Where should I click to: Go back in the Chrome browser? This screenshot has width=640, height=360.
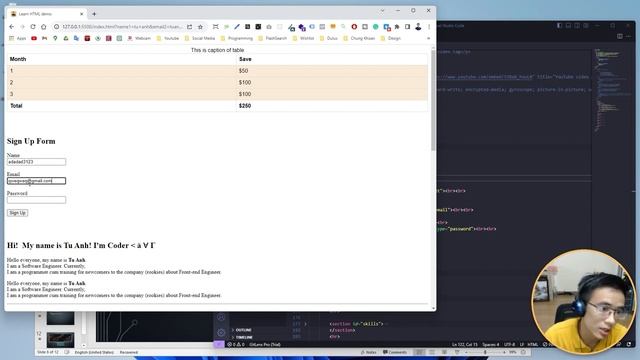[x=11, y=27]
